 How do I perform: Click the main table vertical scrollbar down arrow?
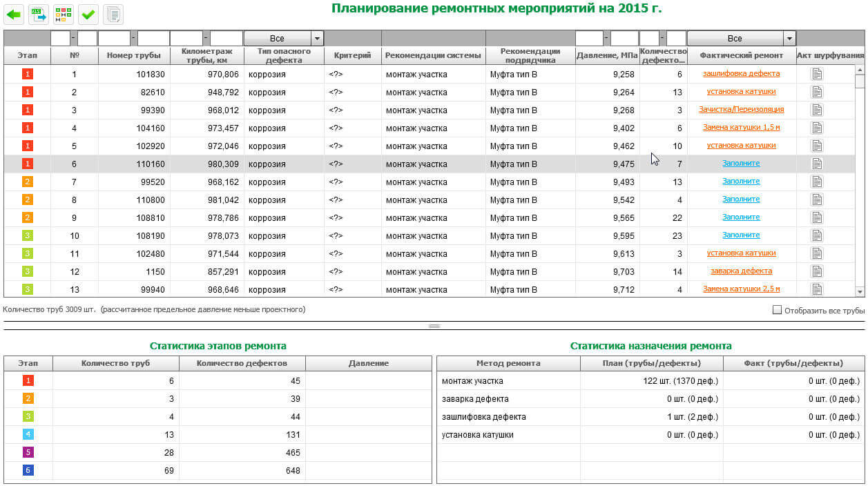[860, 291]
